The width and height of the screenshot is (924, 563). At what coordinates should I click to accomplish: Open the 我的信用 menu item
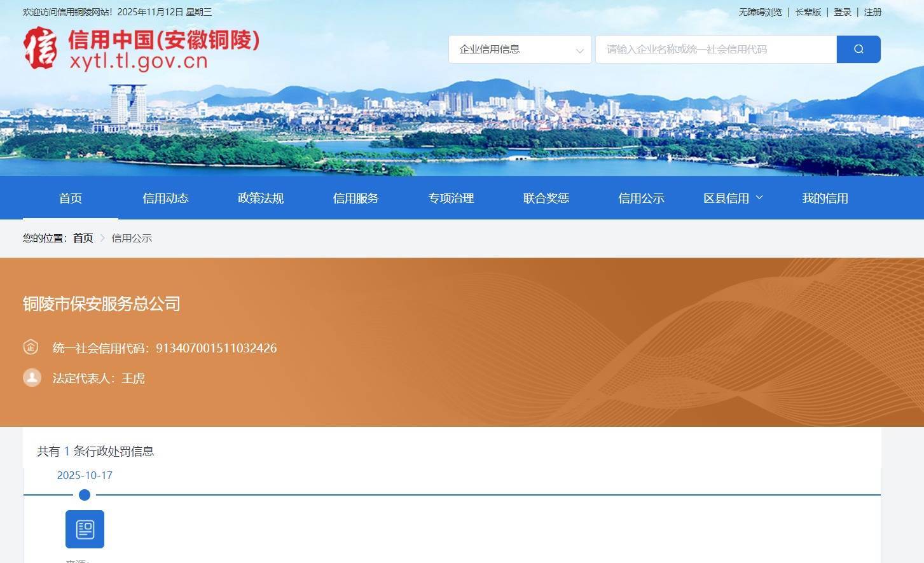pyautogui.click(x=825, y=198)
